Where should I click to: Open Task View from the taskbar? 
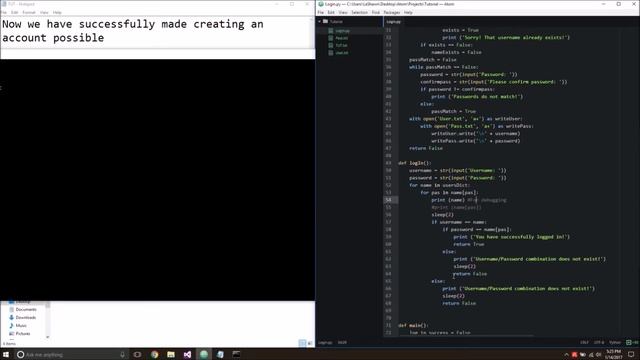(x=138, y=355)
